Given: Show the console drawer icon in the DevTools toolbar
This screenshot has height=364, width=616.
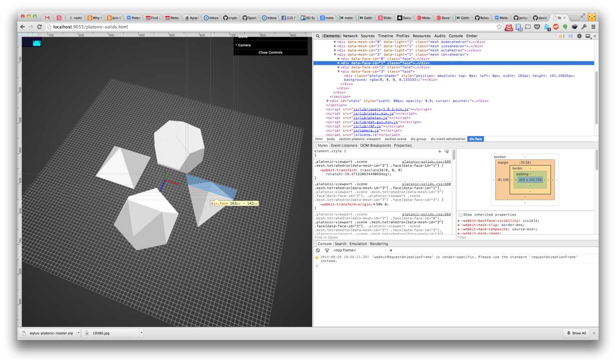Looking at the screenshot, I should [x=570, y=36].
